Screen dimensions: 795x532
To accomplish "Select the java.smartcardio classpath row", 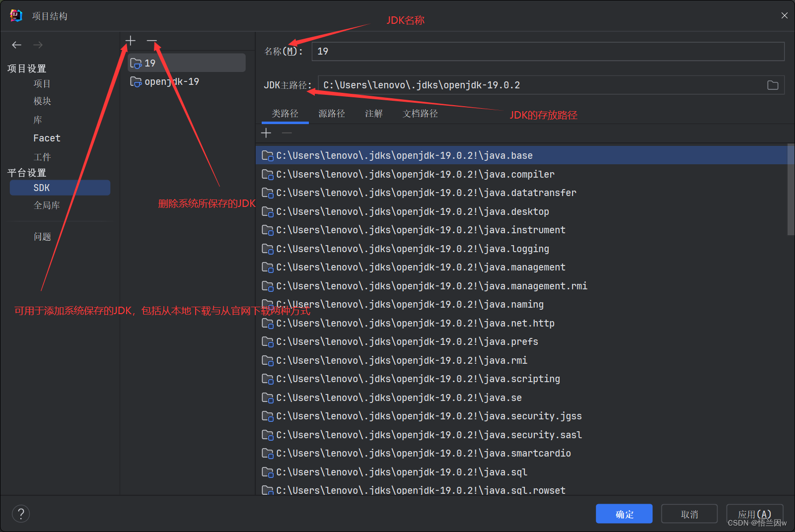I will 521,453.
